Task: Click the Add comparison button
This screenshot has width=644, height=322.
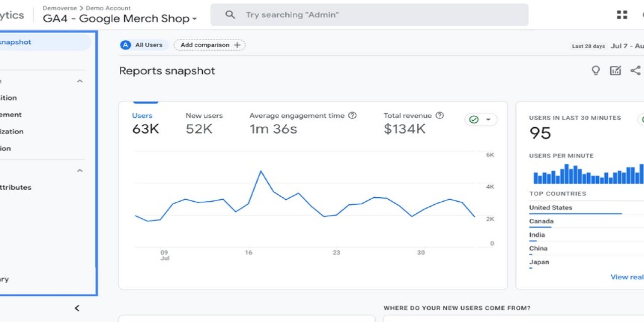Action: [209, 45]
